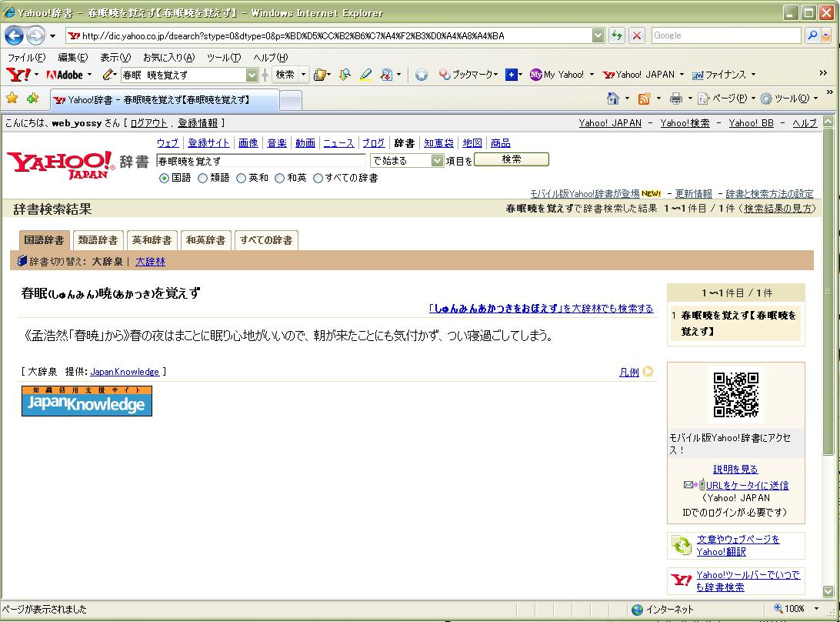Switch to the 和英辞書 tab
The width and height of the screenshot is (840, 622).
[206, 240]
